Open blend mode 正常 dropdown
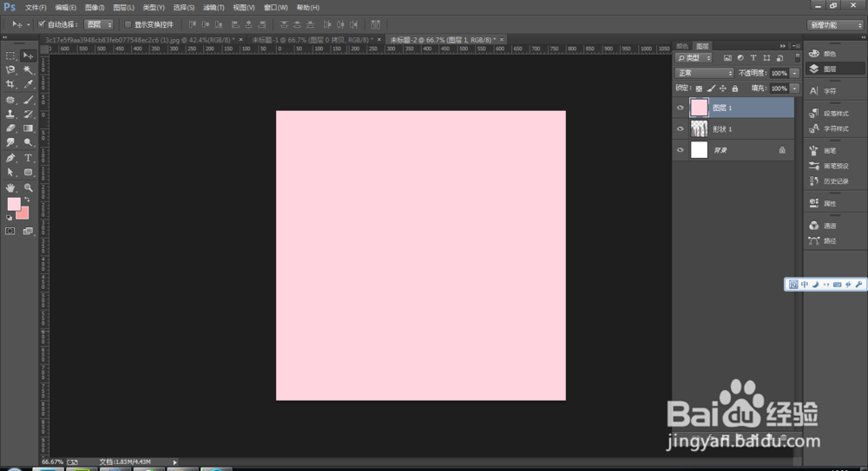The height and width of the screenshot is (471, 868). coord(704,73)
